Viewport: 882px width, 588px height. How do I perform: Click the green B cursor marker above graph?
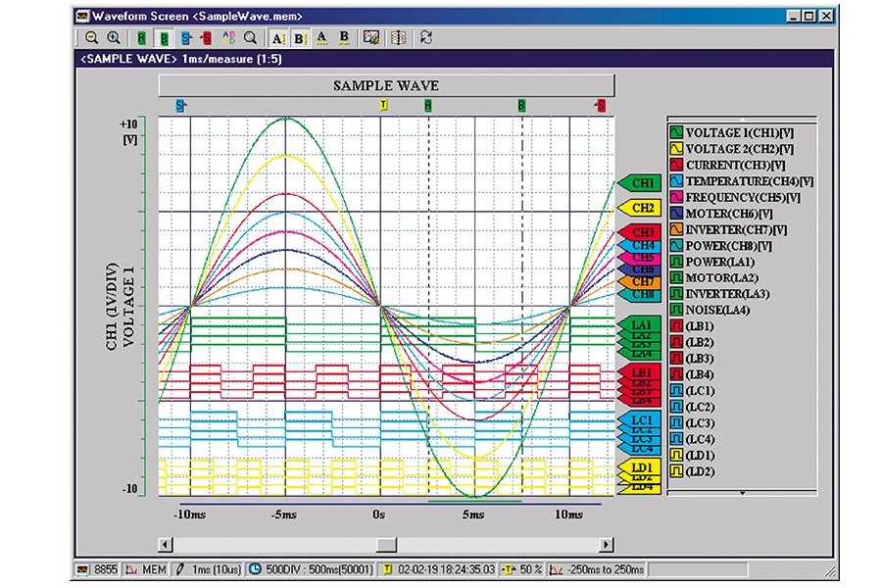(x=522, y=105)
